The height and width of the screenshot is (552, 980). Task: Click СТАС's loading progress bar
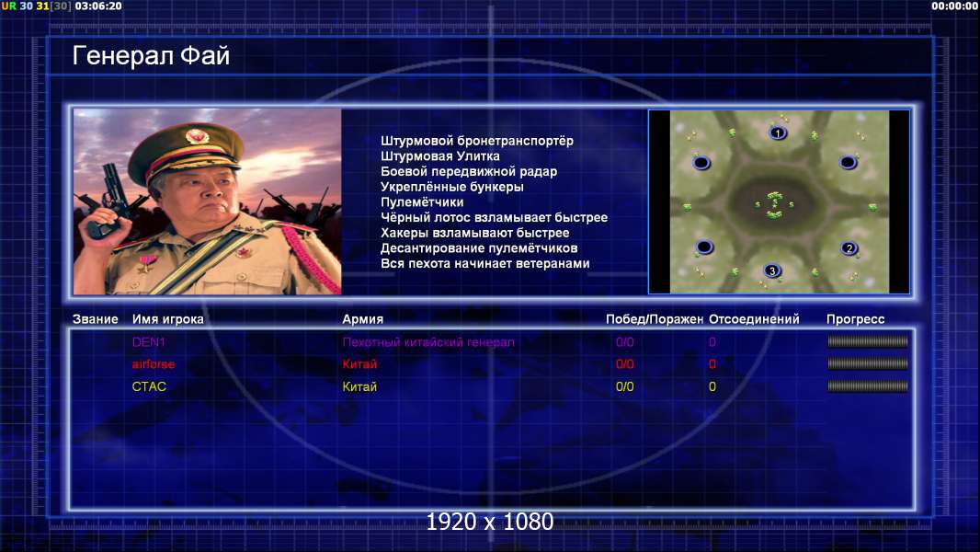click(x=868, y=385)
